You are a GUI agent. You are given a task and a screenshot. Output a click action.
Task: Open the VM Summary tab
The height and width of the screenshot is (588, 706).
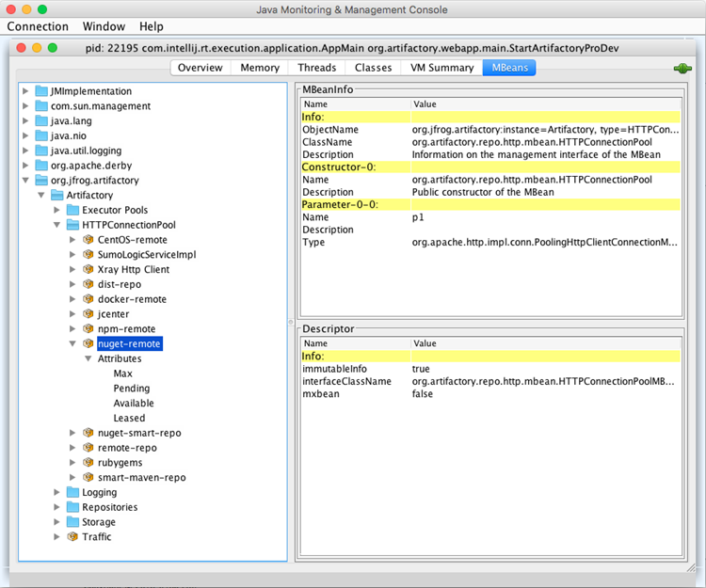click(x=440, y=68)
